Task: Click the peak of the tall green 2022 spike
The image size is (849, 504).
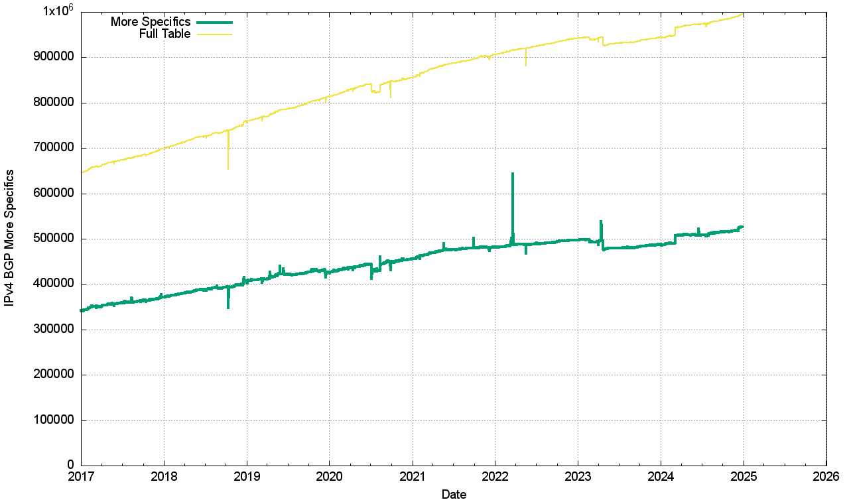Action: pos(513,173)
